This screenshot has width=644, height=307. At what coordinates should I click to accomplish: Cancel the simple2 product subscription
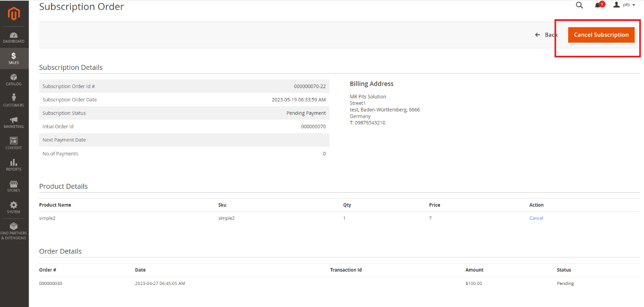(x=536, y=218)
